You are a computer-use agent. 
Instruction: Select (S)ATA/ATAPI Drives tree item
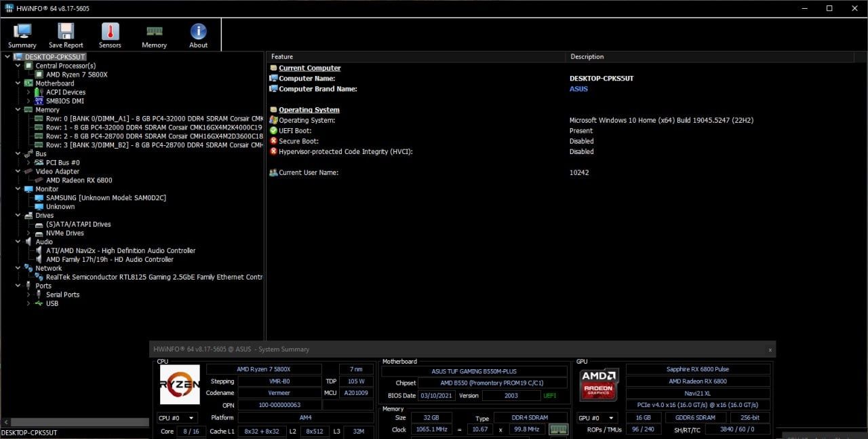click(78, 224)
